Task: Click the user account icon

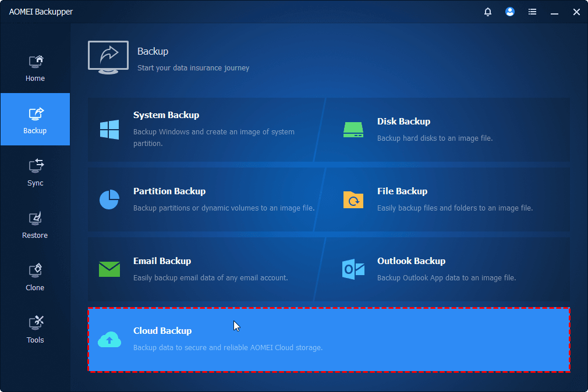Action: pyautogui.click(x=510, y=12)
